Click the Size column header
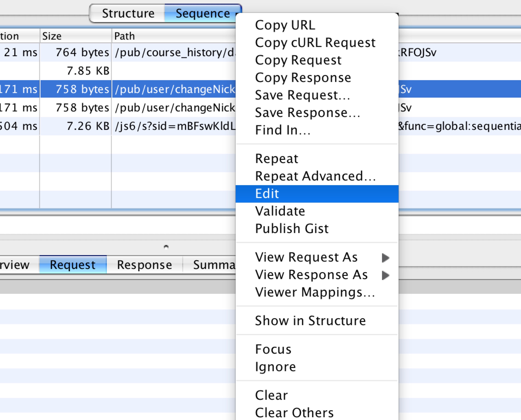521x420 pixels. pyautogui.click(x=52, y=36)
